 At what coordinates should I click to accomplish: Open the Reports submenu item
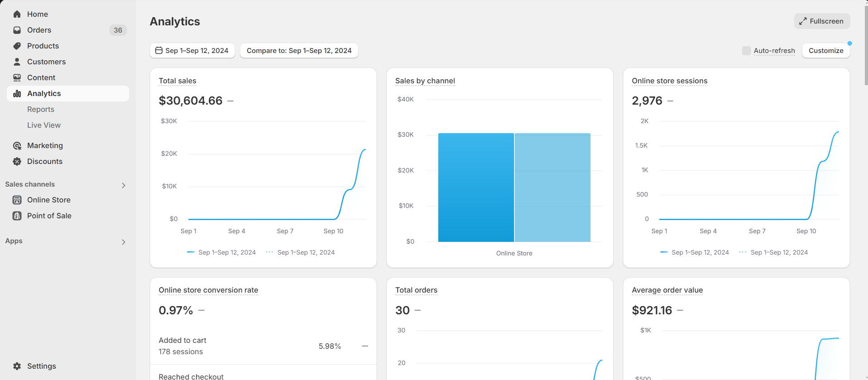[41, 109]
